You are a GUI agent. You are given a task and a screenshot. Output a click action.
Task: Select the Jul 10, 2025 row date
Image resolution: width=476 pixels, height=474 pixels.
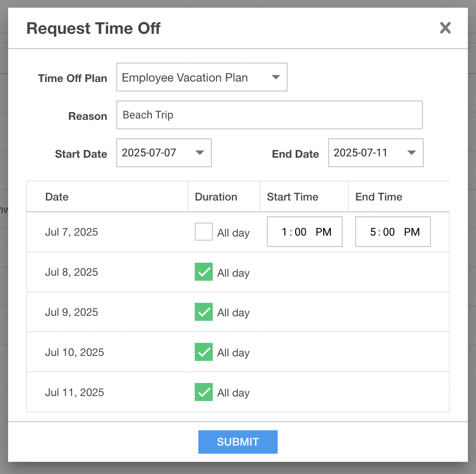tap(74, 352)
